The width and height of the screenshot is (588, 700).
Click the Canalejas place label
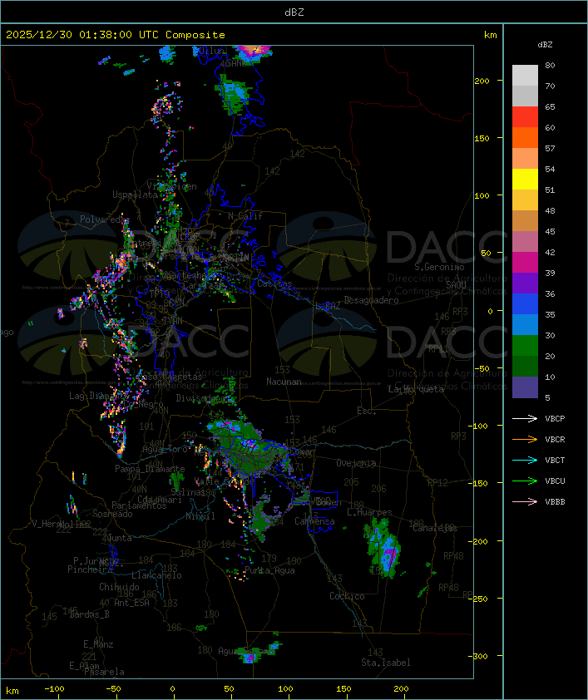(x=435, y=528)
